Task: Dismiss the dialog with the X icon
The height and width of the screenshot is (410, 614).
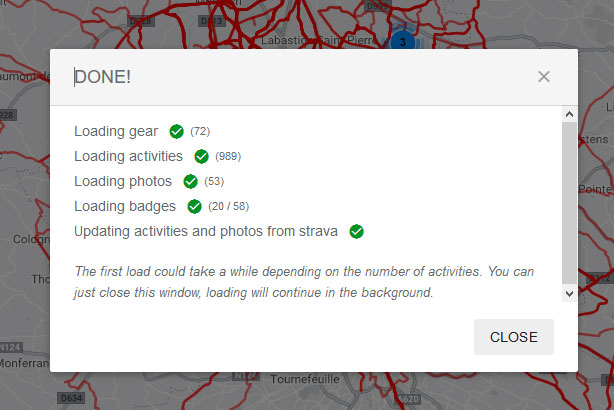Action: 544,77
